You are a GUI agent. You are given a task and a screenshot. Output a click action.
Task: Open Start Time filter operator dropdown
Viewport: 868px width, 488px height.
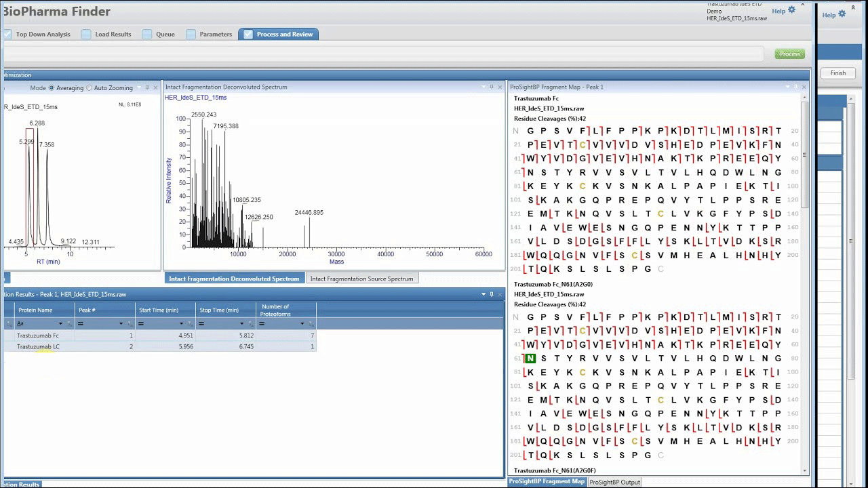click(181, 324)
